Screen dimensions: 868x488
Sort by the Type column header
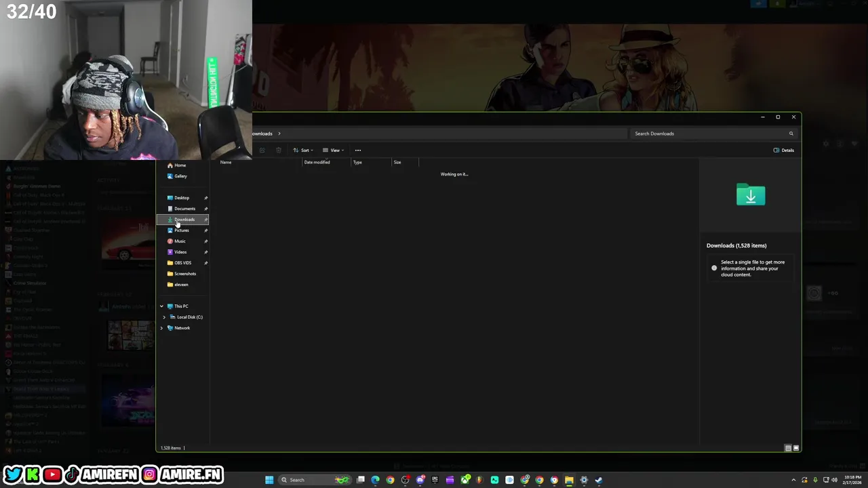point(357,163)
